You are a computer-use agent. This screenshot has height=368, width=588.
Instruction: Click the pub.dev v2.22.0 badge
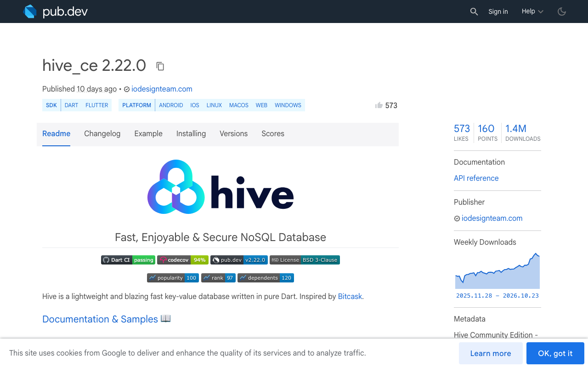[x=239, y=260]
